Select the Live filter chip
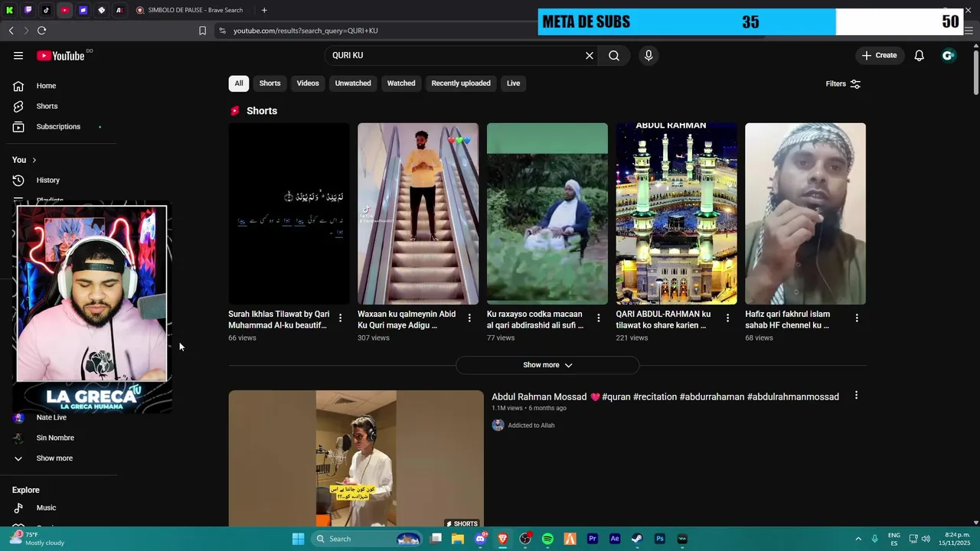980x551 pixels. tap(513, 83)
